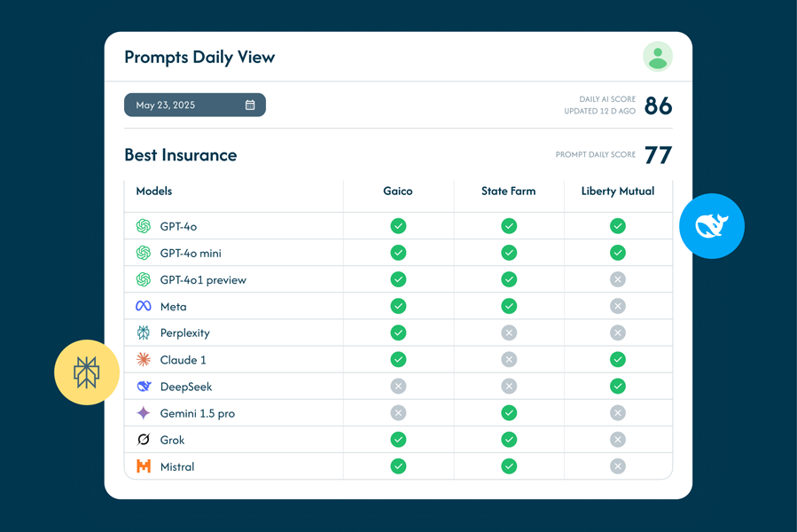Screen dimensions: 797x532
Task: Select the "Meta" model name
Action: tap(174, 307)
